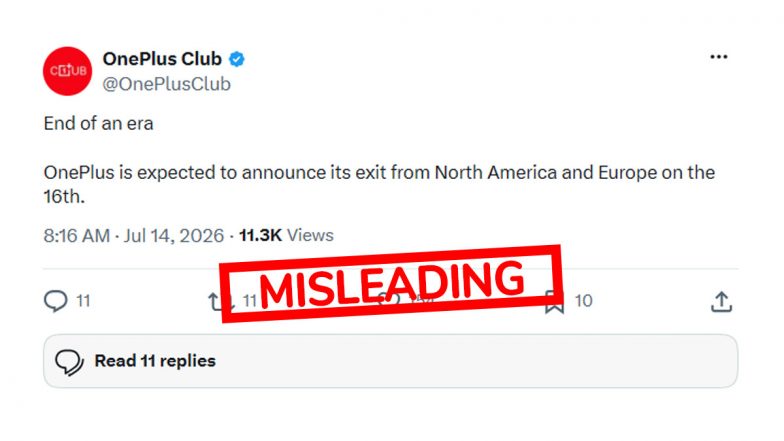
Task: Click the red MISLEADING stamp
Action: [391, 283]
